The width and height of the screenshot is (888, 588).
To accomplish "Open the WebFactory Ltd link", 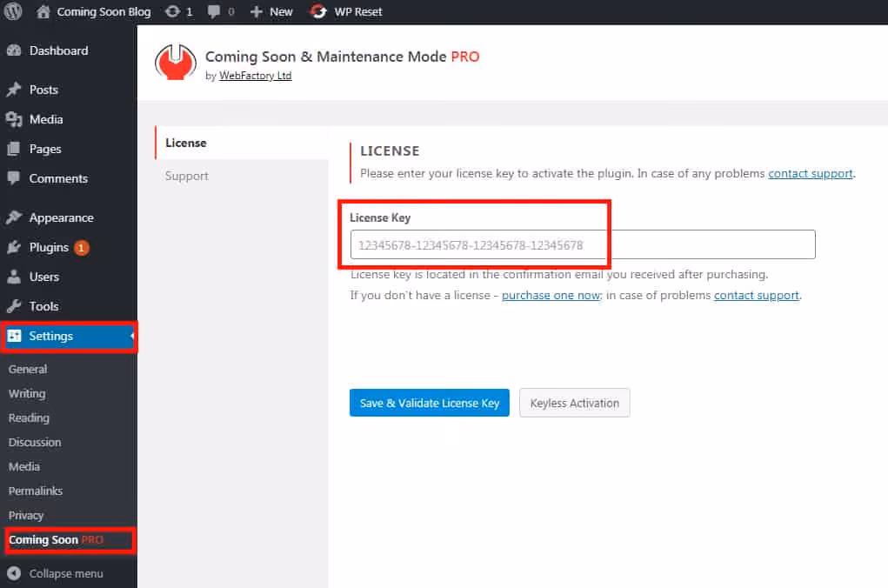I will point(256,76).
